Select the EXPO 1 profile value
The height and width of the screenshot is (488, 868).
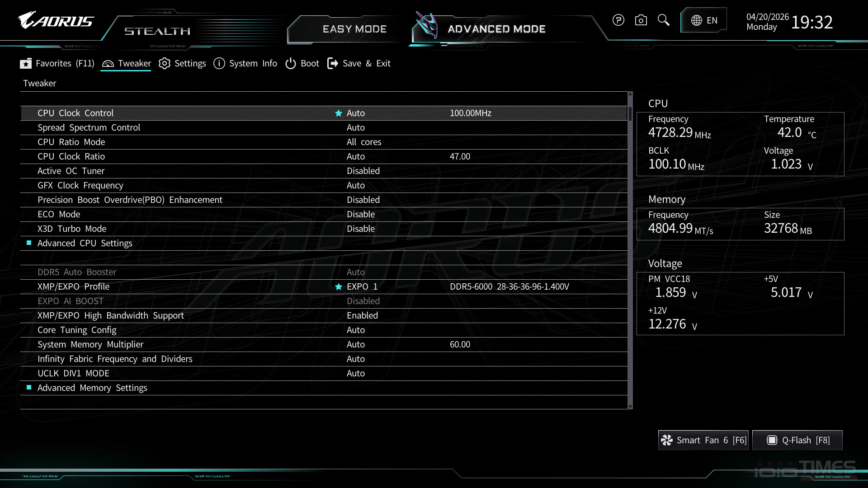point(361,286)
